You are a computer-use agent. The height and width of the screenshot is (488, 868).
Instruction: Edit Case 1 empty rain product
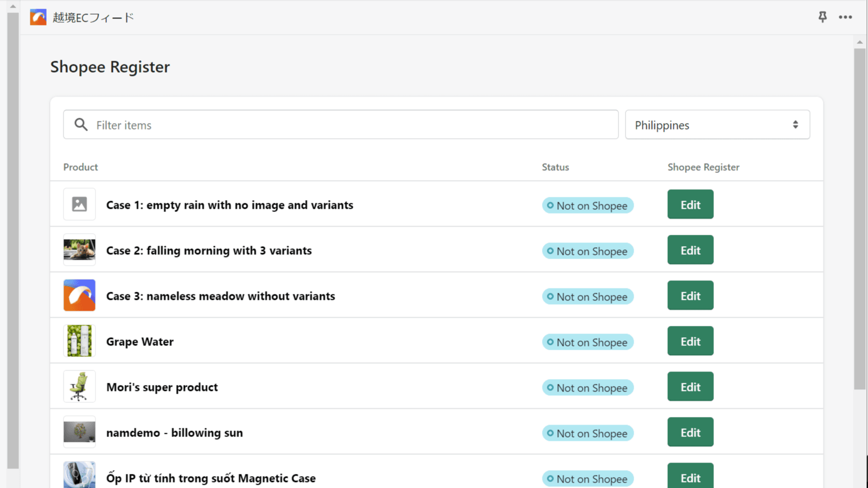[690, 204]
